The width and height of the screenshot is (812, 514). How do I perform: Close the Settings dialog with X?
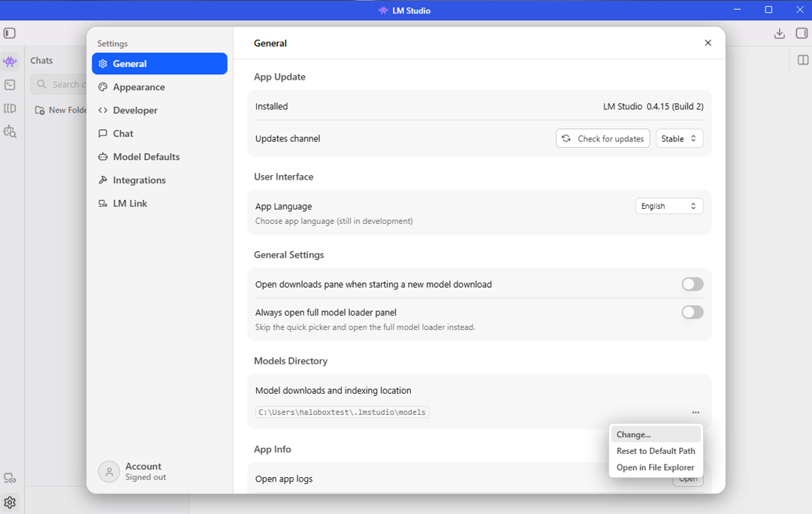click(x=708, y=43)
